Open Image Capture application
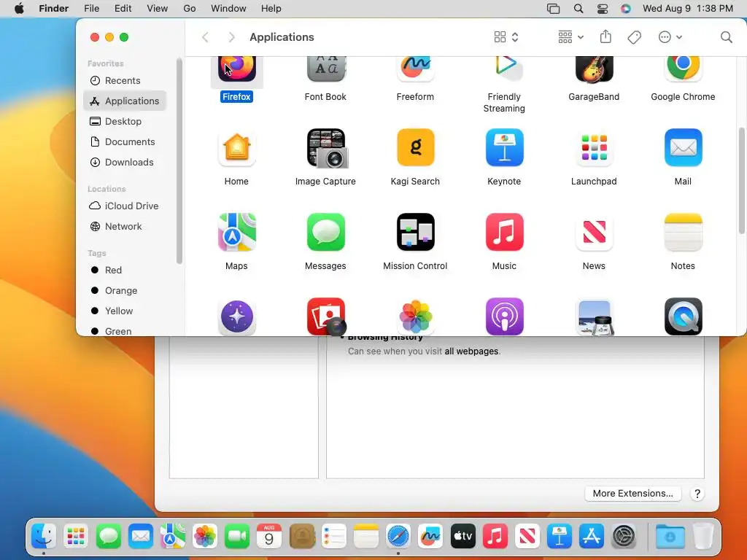 coord(326,148)
